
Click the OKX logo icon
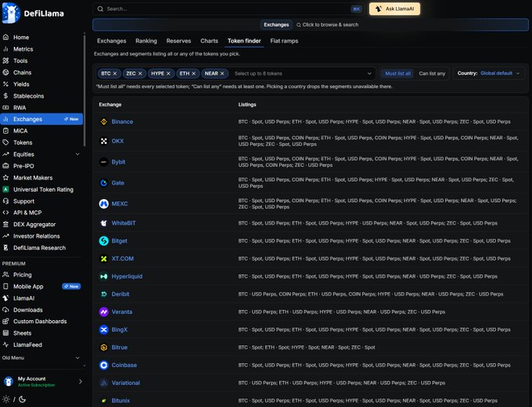coord(104,141)
